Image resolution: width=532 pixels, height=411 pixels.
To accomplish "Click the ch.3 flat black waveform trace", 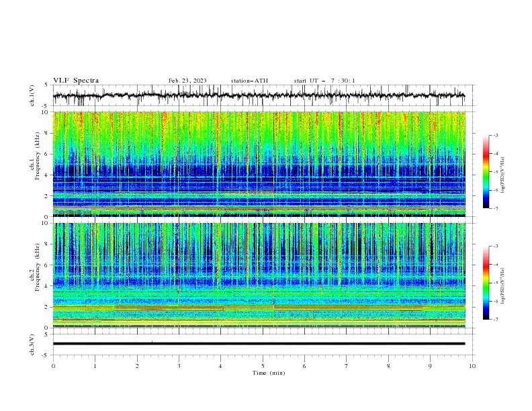I will coord(259,344).
